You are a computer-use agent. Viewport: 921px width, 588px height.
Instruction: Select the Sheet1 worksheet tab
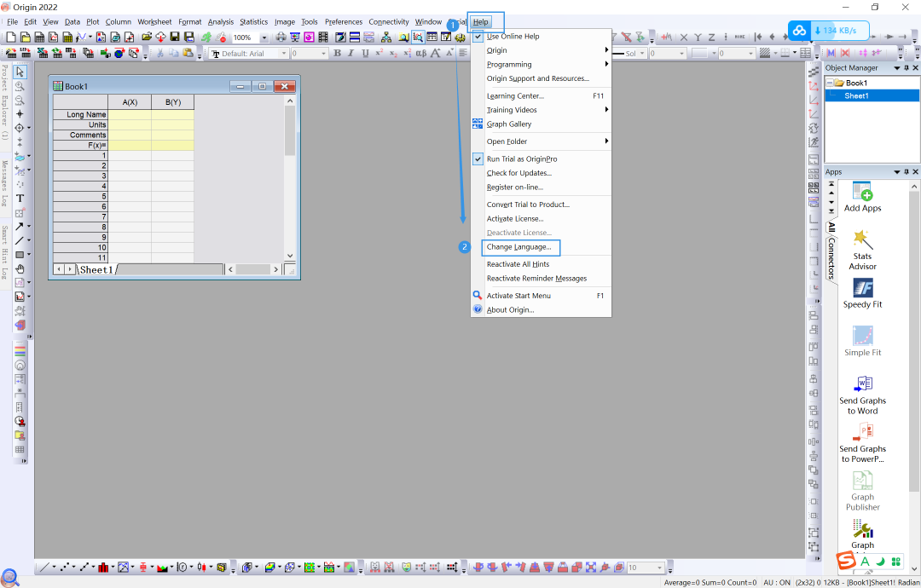[x=96, y=270]
